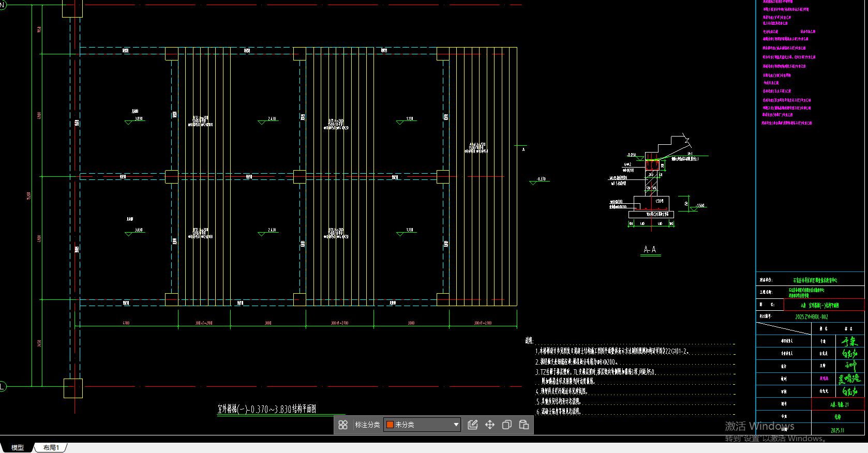Click the A-A section title
Screen dimensions: 868x453
click(x=650, y=250)
